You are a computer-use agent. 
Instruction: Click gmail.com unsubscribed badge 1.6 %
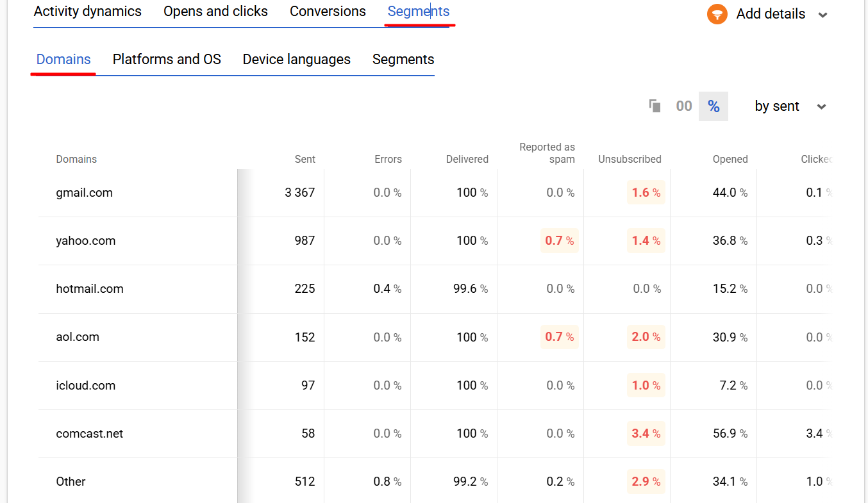646,193
